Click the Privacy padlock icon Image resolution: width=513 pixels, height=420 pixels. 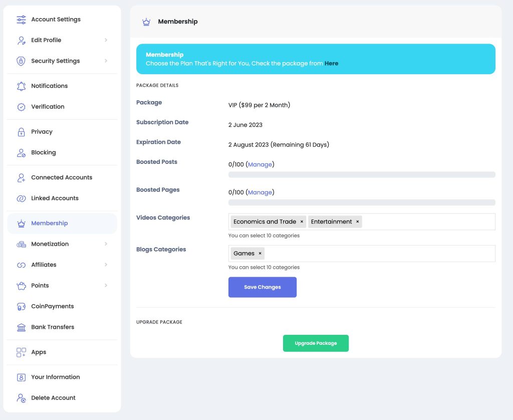(21, 132)
